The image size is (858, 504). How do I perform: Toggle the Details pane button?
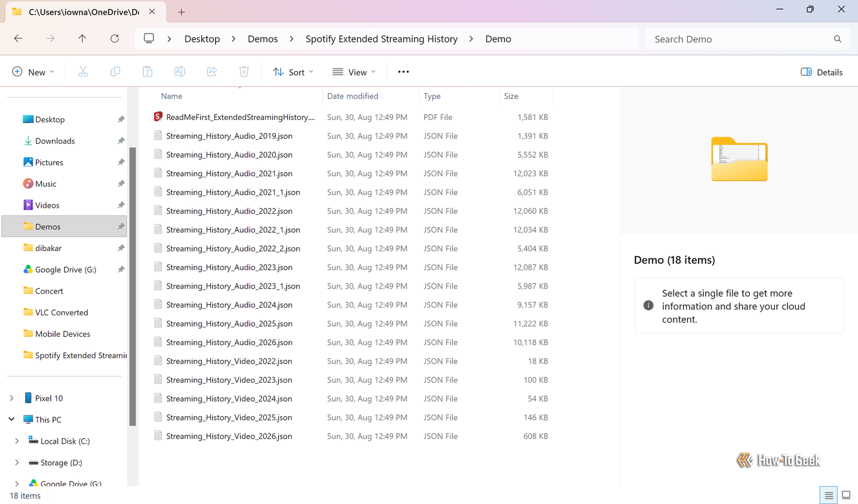822,72
